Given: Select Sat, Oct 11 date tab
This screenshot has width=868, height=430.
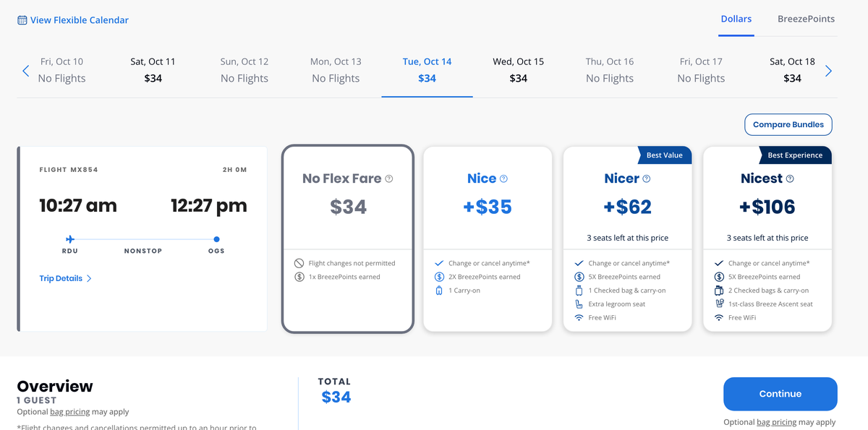Looking at the screenshot, I should (153, 70).
